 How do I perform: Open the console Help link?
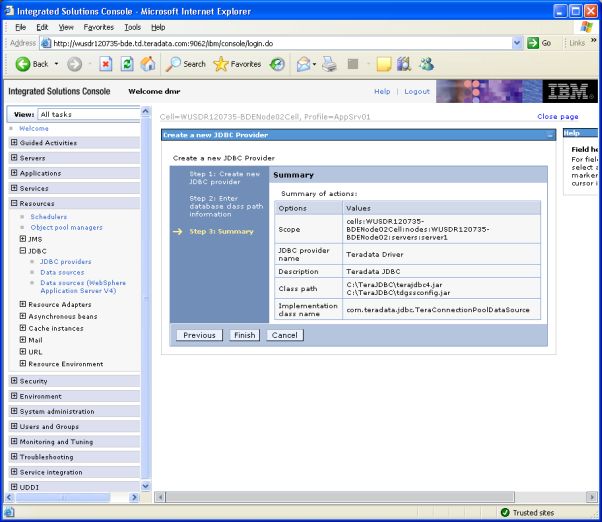click(382, 91)
